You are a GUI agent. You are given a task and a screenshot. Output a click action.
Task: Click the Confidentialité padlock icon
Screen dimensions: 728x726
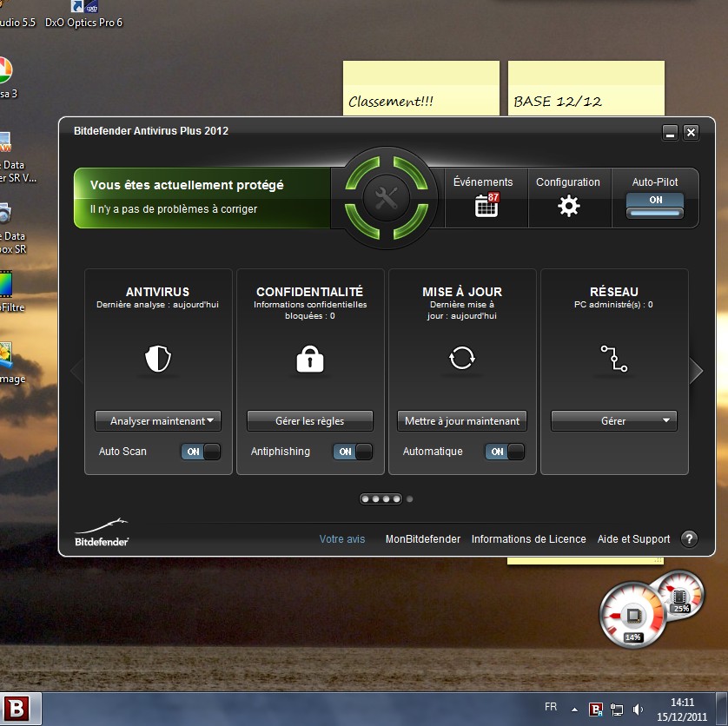[309, 359]
